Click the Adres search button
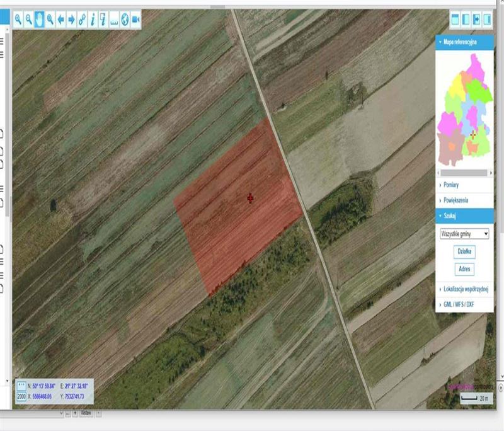 pyautogui.click(x=465, y=269)
